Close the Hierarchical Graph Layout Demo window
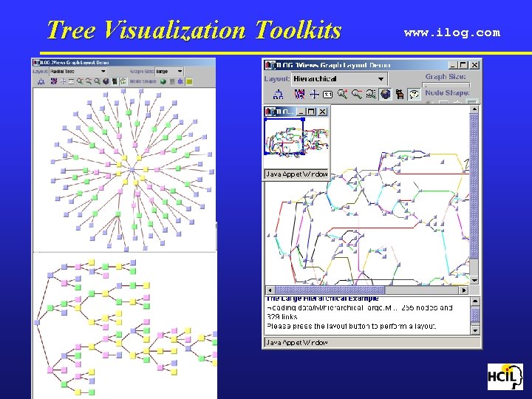The height and width of the screenshot is (399, 532). click(474, 65)
